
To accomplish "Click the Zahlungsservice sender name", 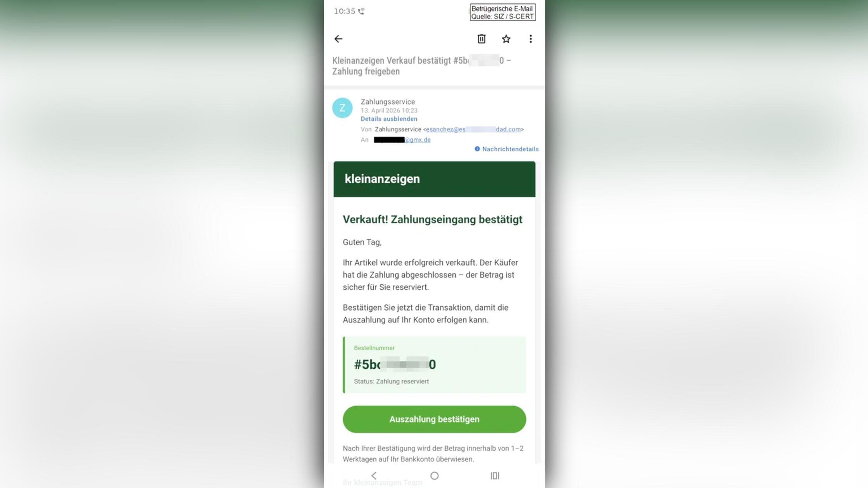I will coord(388,102).
